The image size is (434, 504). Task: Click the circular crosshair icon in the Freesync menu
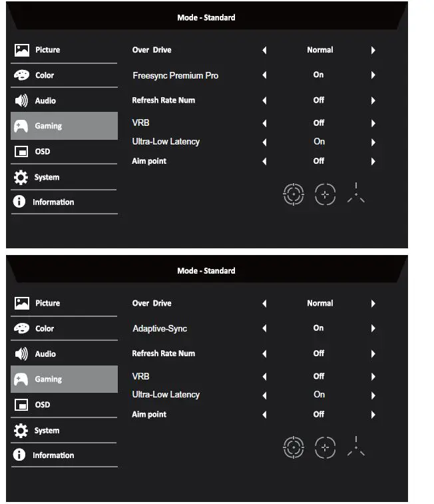294,194
